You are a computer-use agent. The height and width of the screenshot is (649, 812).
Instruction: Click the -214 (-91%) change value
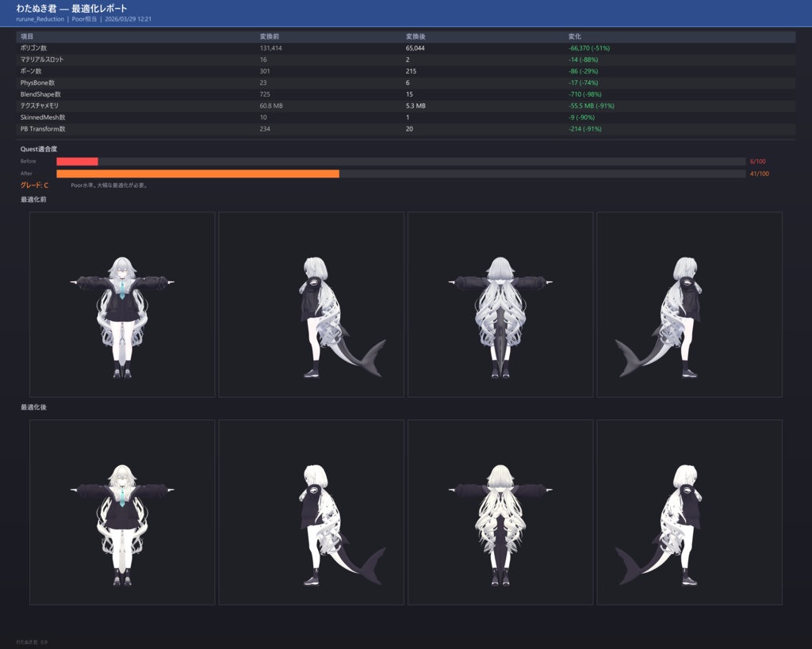pyautogui.click(x=585, y=129)
